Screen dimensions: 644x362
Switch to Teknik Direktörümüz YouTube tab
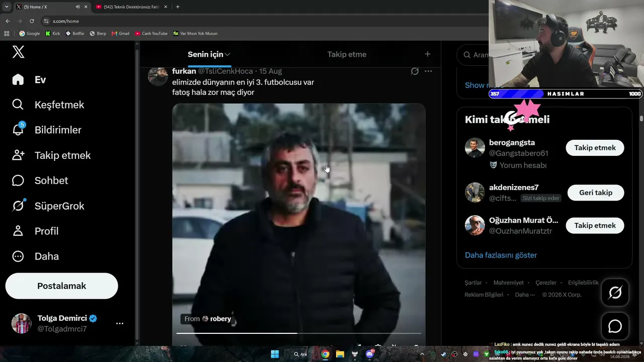click(131, 7)
